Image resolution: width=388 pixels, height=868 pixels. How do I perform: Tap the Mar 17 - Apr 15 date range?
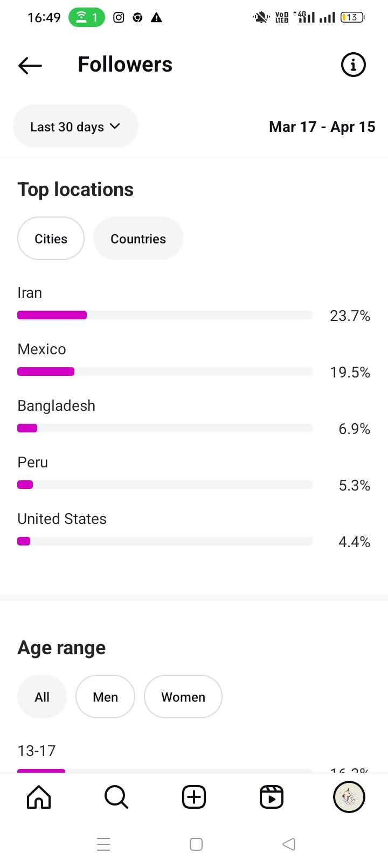tap(322, 127)
